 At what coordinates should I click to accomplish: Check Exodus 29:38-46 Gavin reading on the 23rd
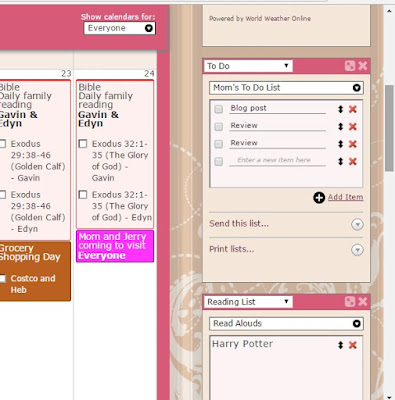[3, 144]
